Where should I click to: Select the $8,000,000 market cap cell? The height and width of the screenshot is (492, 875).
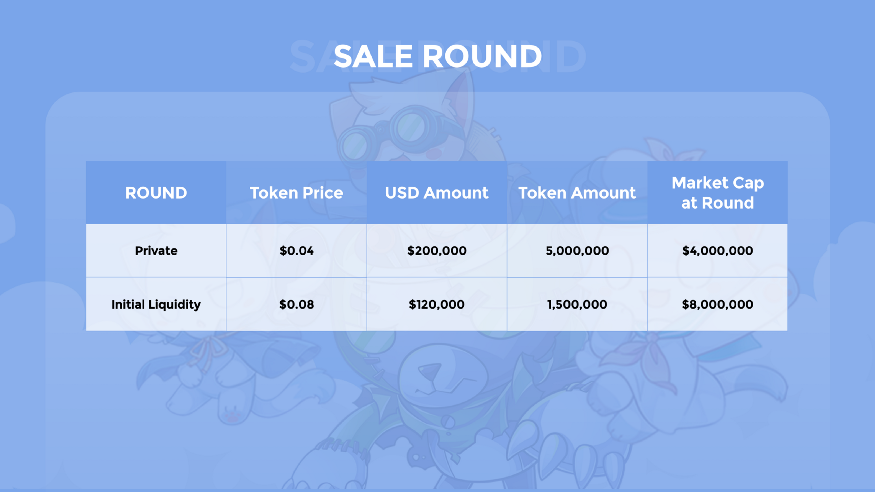(718, 305)
